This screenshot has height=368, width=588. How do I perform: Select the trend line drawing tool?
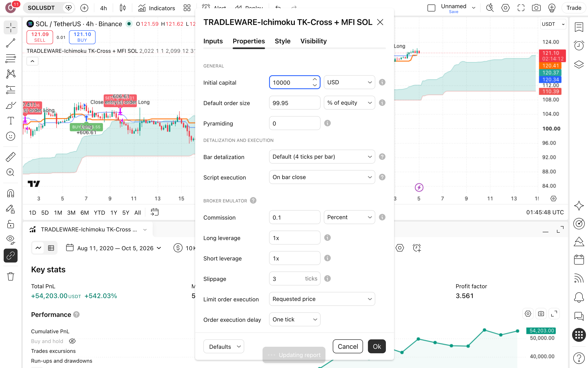[10, 43]
